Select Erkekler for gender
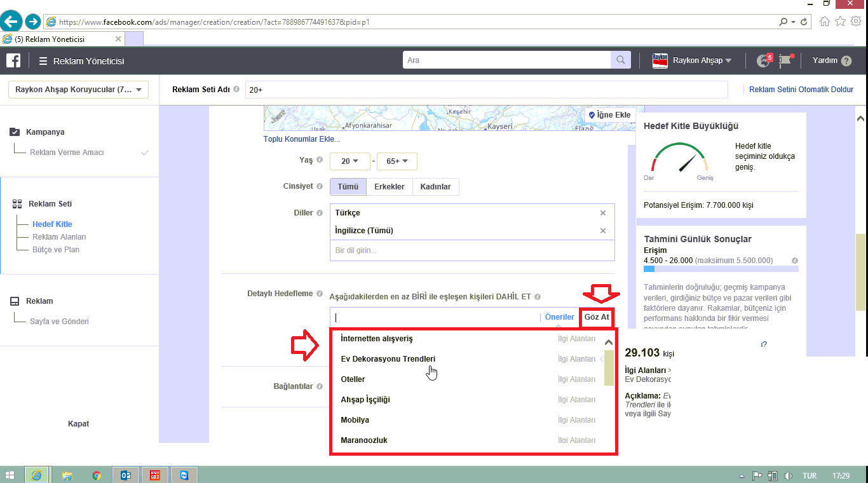 (390, 187)
